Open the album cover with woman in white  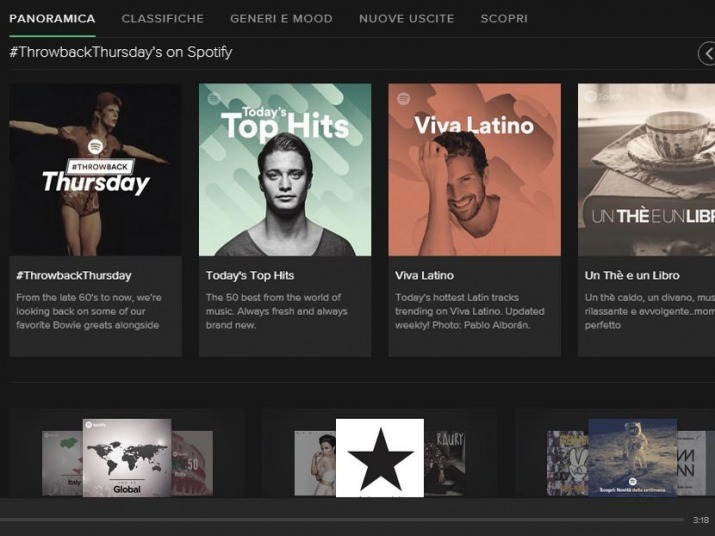pyautogui.click(x=315, y=463)
